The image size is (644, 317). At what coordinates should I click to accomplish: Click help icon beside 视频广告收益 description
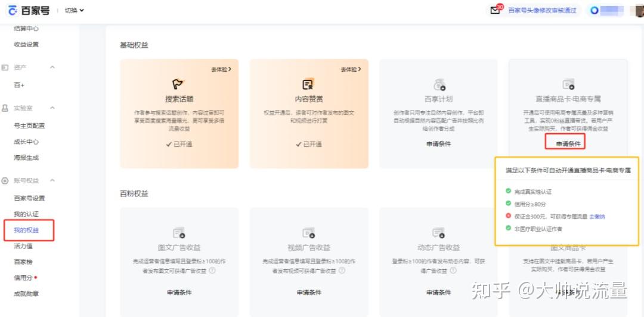coord(342,270)
